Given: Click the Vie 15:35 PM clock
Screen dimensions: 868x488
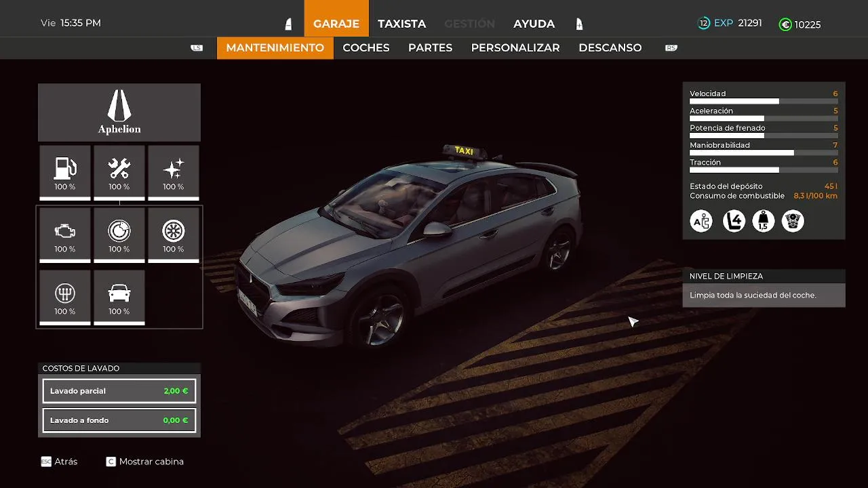Looking at the screenshot, I should [x=71, y=23].
